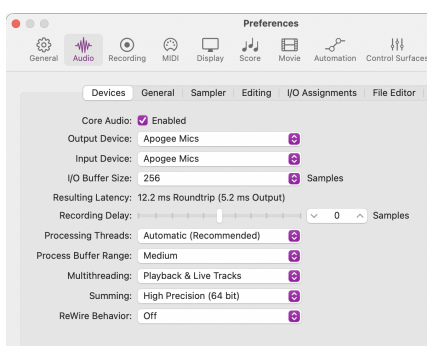The image size is (442, 363).
Task: Decrease Recording Delay with the down arrow
Action: pyautogui.click(x=314, y=216)
